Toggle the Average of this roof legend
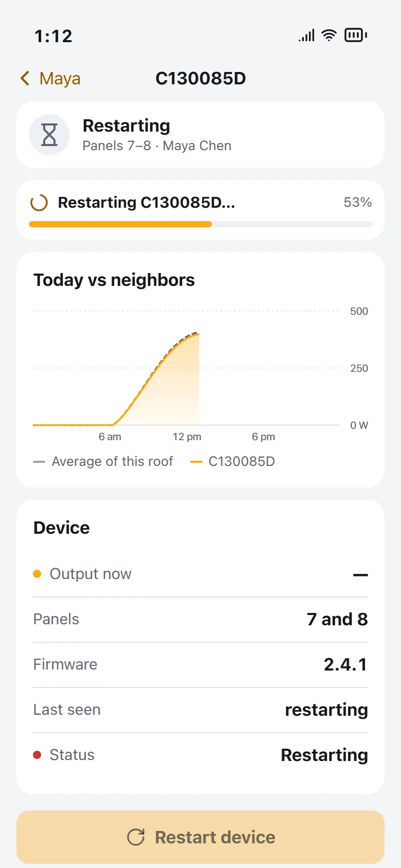401x868 pixels. 103,461
